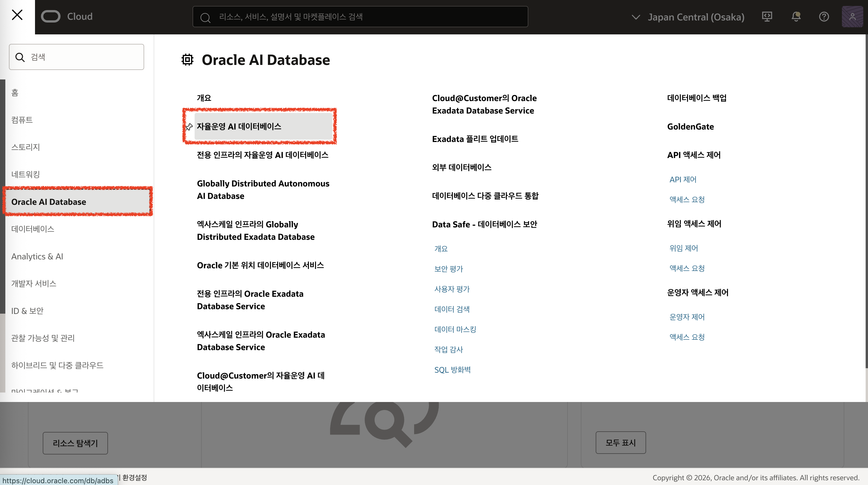Open 개요 under Data Safe
Image resolution: width=868 pixels, height=485 pixels.
point(441,248)
